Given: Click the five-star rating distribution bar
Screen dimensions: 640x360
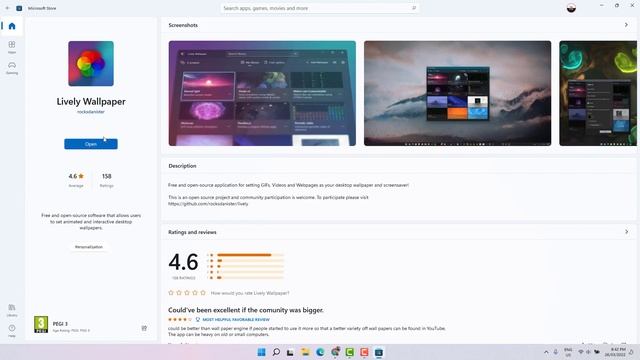Looking at the screenshot, I should [x=250, y=255].
